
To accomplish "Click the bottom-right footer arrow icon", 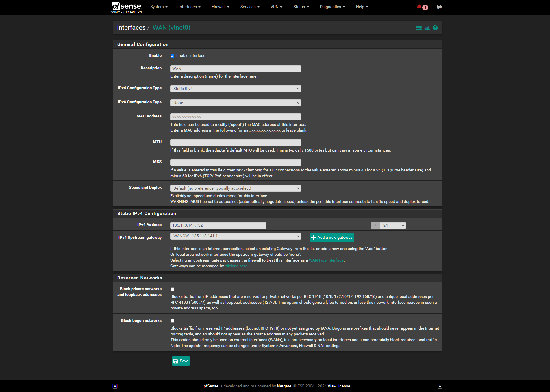I will point(440,386).
